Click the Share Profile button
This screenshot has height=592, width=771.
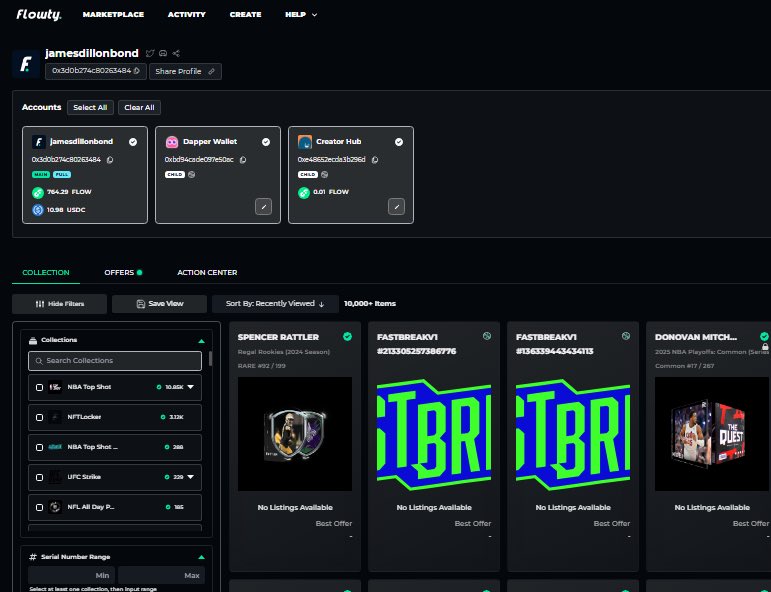click(x=185, y=71)
